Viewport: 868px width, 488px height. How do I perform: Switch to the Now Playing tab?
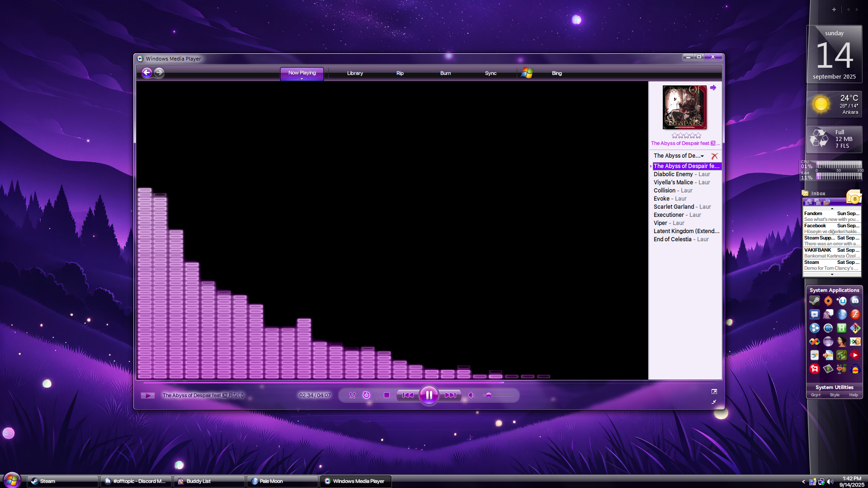pyautogui.click(x=302, y=73)
